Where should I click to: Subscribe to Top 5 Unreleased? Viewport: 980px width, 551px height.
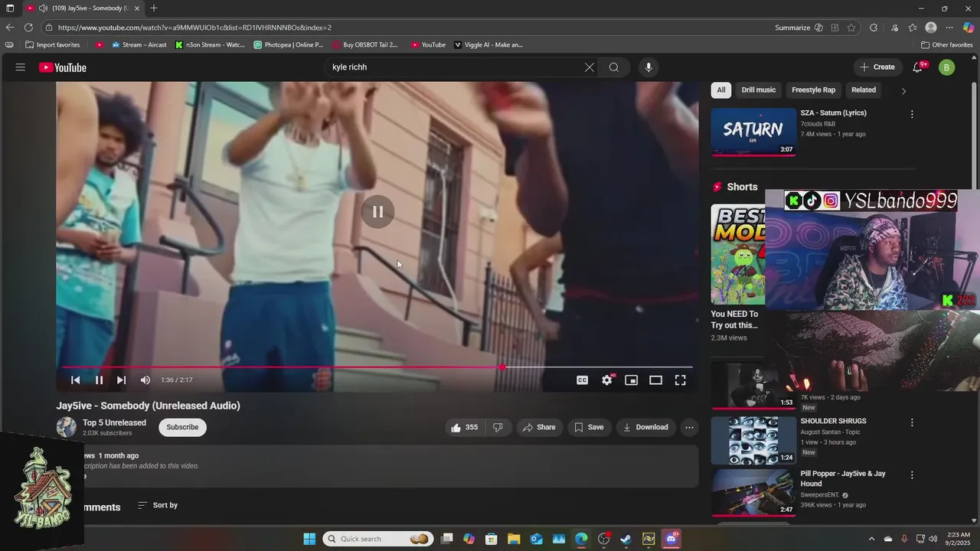point(182,427)
